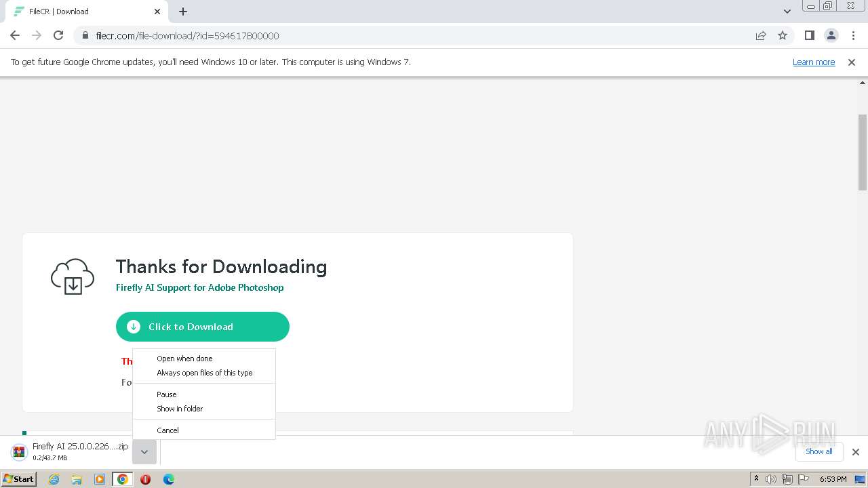
Task: Click the Thanks for Downloading heading
Action: (221, 266)
